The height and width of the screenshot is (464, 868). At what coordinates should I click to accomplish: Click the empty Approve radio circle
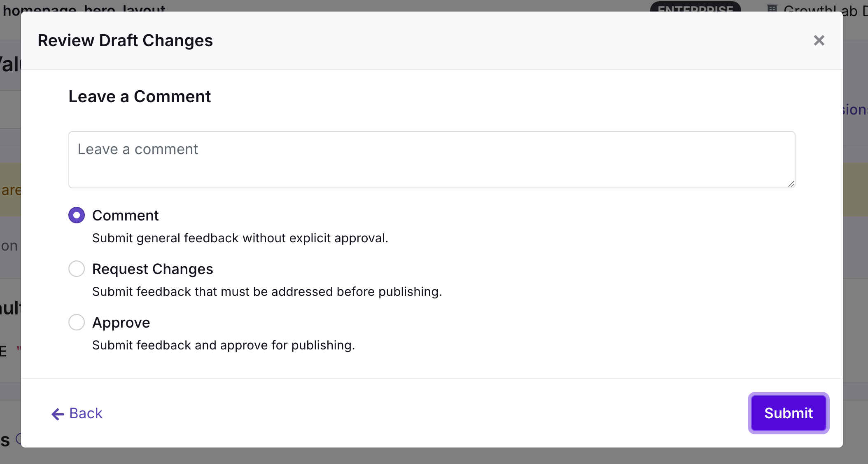76,322
